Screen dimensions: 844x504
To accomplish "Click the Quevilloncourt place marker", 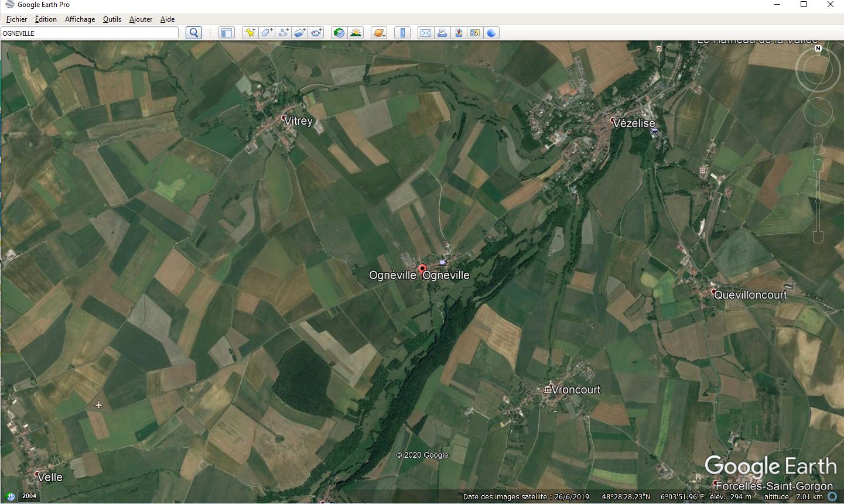I will 713,292.
